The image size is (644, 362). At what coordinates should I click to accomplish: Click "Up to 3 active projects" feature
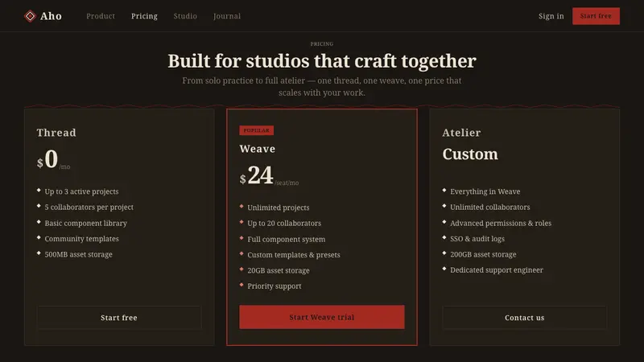pos(81,191)
